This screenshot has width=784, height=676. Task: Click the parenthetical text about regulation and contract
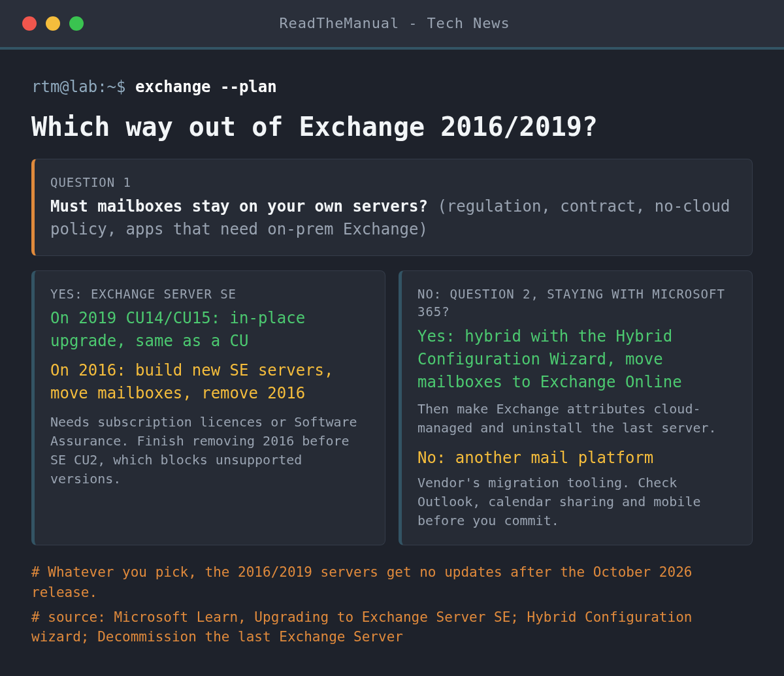pos(390,217)
